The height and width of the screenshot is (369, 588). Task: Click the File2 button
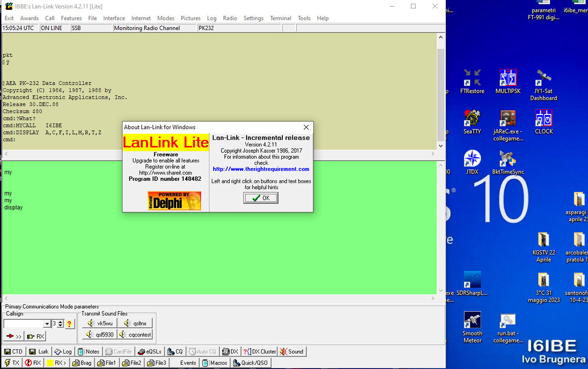pos(131,363)
